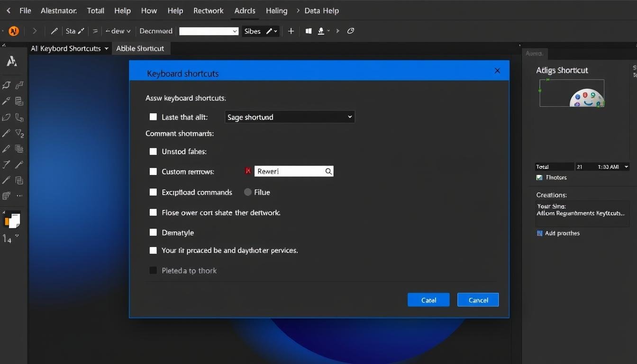Switch to the "Abble Shortcut" tab
Viewport: 637px width, 364px height.
pos(140,48)
